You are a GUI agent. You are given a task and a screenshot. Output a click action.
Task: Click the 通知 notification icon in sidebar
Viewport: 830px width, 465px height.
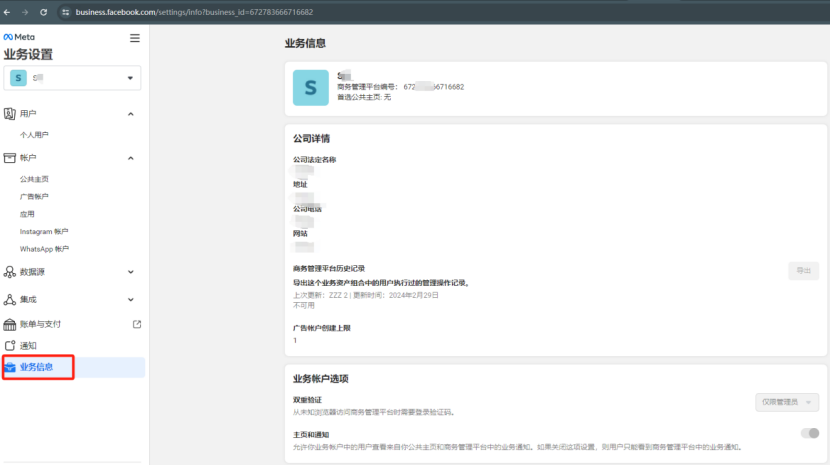point(10,345)
